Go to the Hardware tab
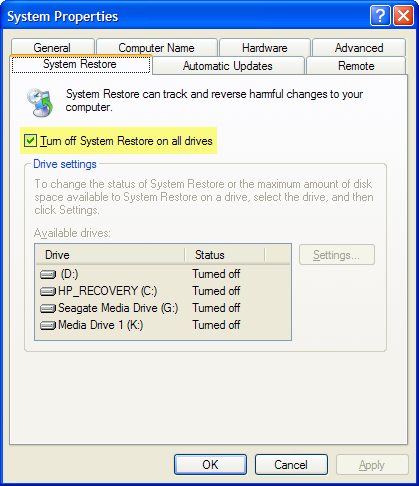The height and width of the screenshot is (486, 419). (x=265, y=48)
